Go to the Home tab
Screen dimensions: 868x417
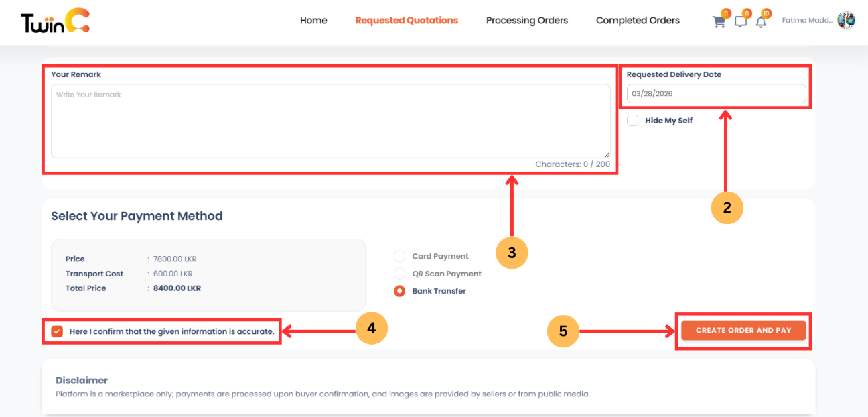313,20
